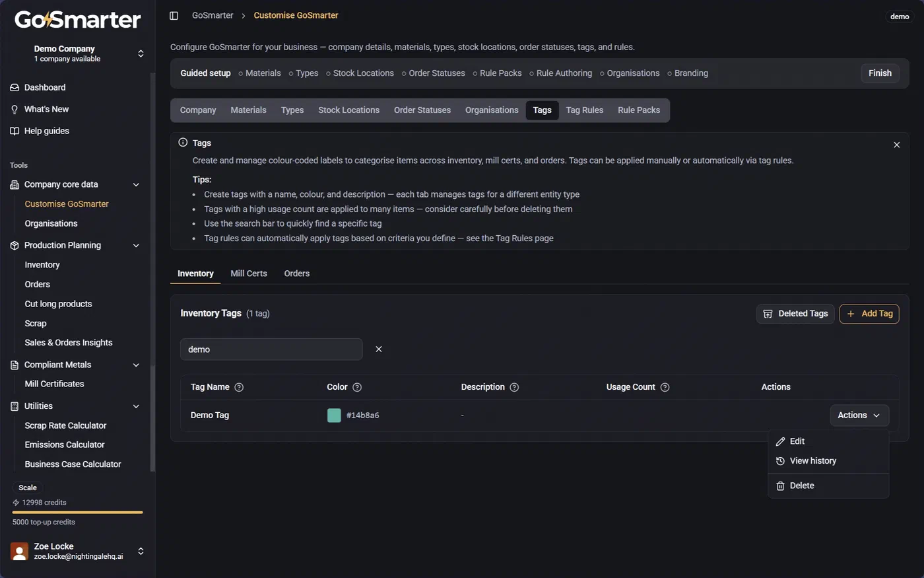
Task: Click the GoSmarter breadcrumb link
Action: point(213,15)
